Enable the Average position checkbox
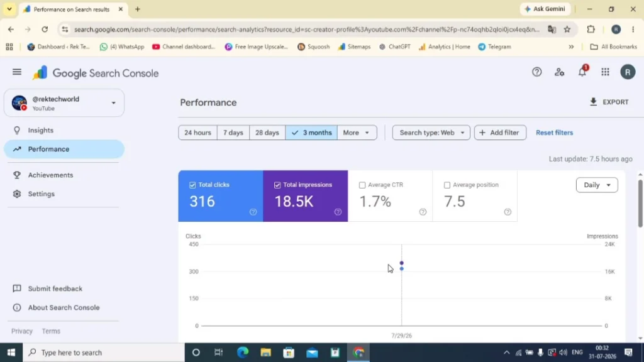Image resolution: width=644 pixels, height=362 pixels. click(447, 185)
